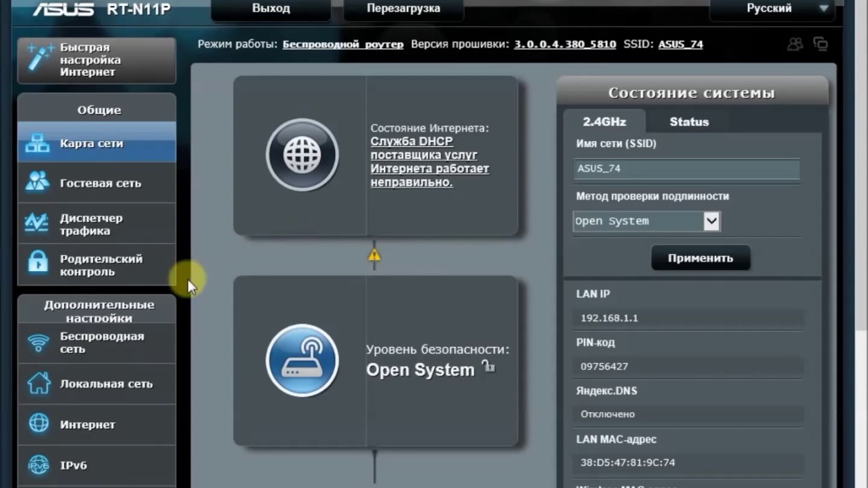Switch to the 2.4GHz tab
The image size is (868, 488).
coord(604,122)
